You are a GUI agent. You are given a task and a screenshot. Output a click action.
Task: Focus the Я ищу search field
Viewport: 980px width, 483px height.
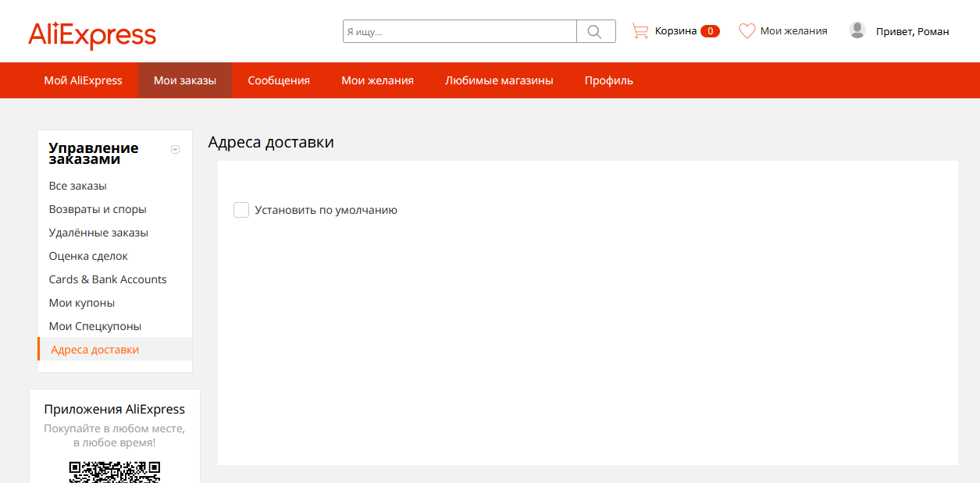[x=460, y=31]
